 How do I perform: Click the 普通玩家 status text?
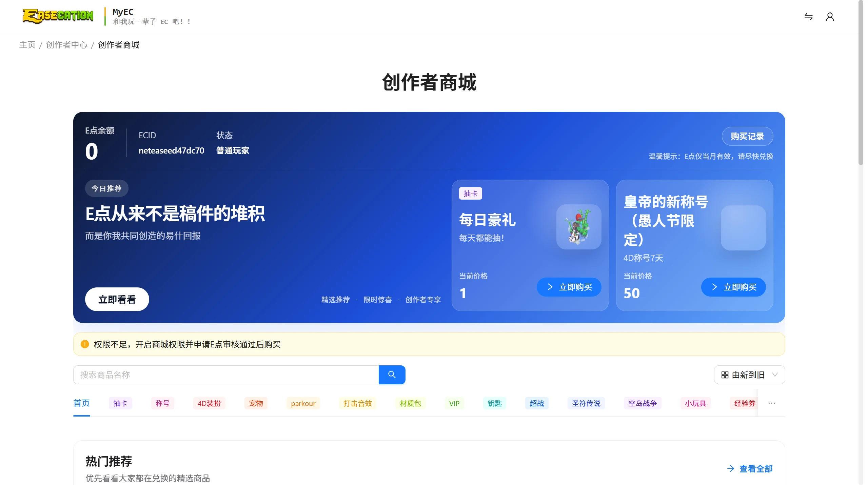[233, 150]
